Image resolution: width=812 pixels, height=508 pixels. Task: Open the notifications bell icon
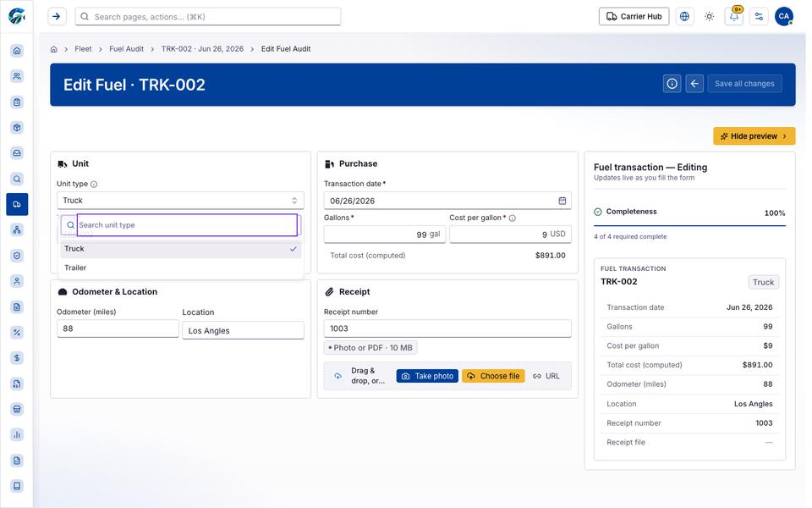[734, 17]
